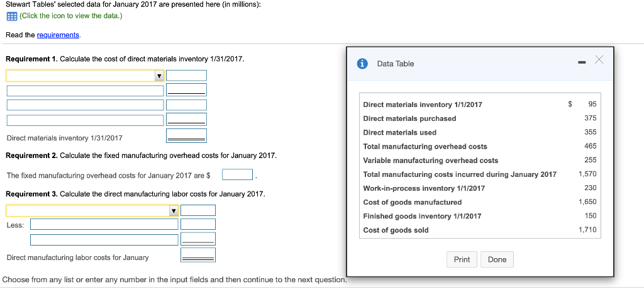Click the value 1,710 in the data table
The width and height of the screenshot is (644, 289).
(587, 230)
